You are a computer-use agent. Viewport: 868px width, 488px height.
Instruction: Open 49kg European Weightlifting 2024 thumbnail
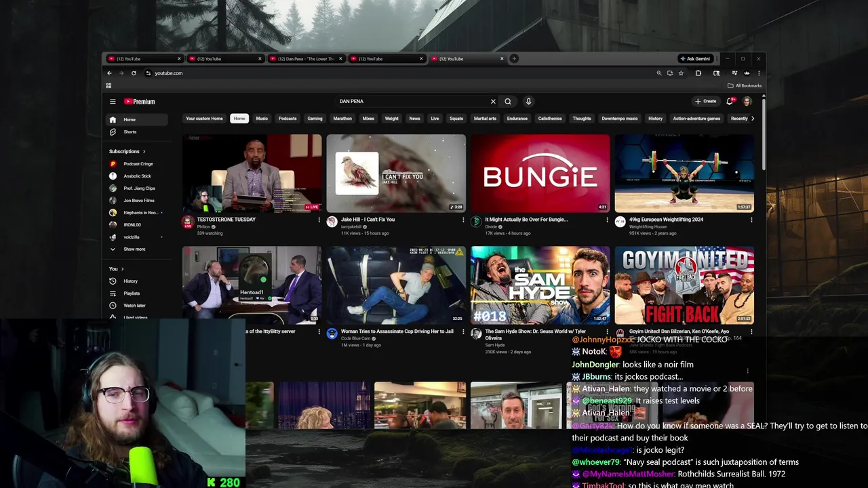coord(684,174)
